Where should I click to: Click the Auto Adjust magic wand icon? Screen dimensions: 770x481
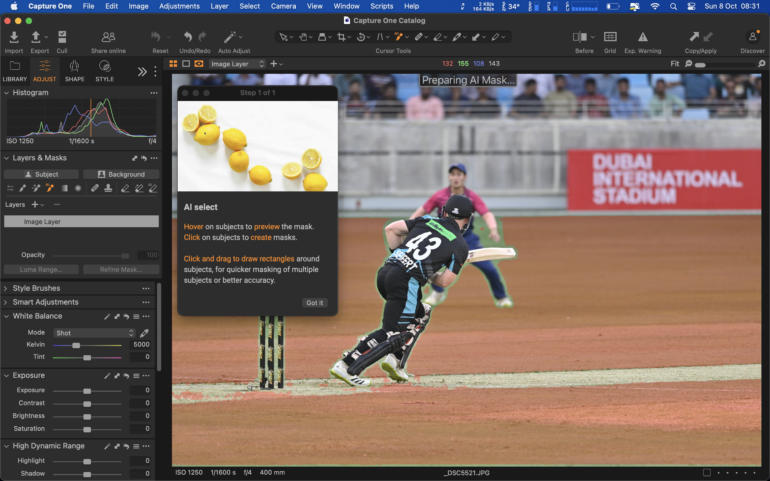tap(230, 37)
